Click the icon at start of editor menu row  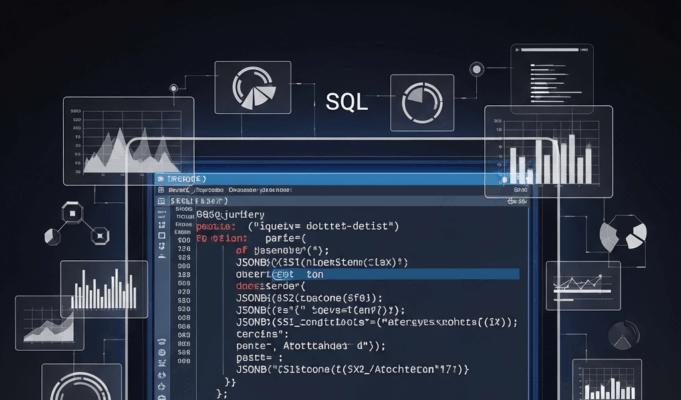[161, 190]
